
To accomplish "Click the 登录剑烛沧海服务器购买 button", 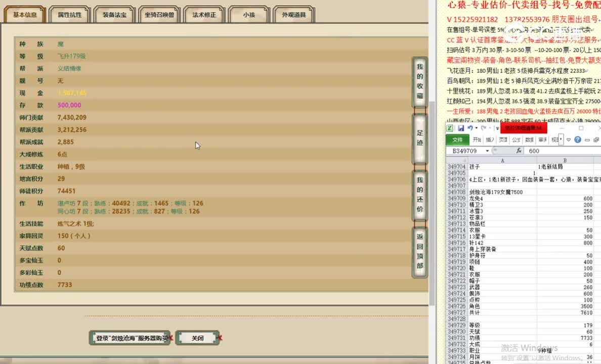I will coord(130,338).
